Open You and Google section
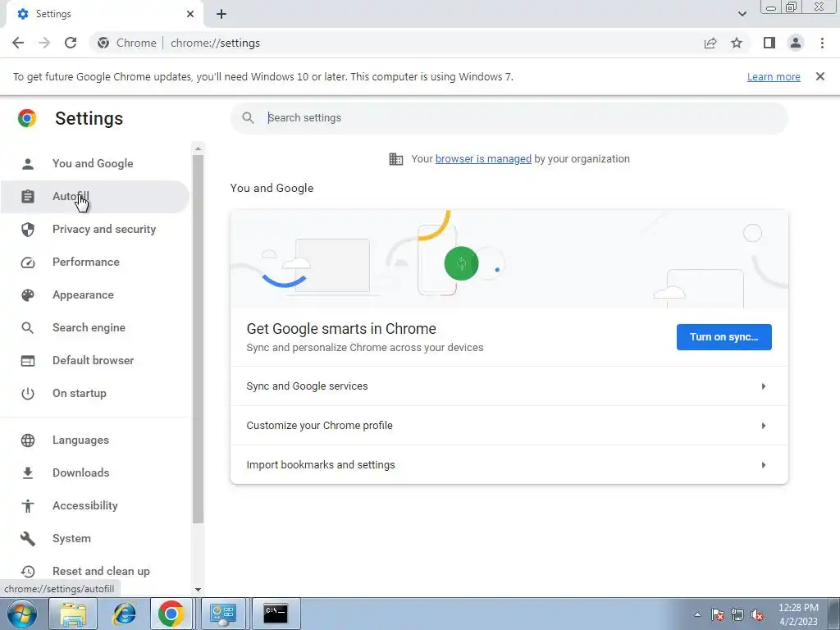The height and width of the screenshot is (630, 840). tap(95, 163)
